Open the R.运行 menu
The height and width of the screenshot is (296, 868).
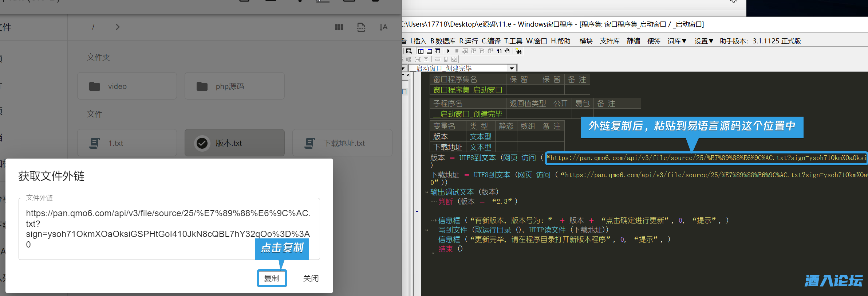point(468,41)
